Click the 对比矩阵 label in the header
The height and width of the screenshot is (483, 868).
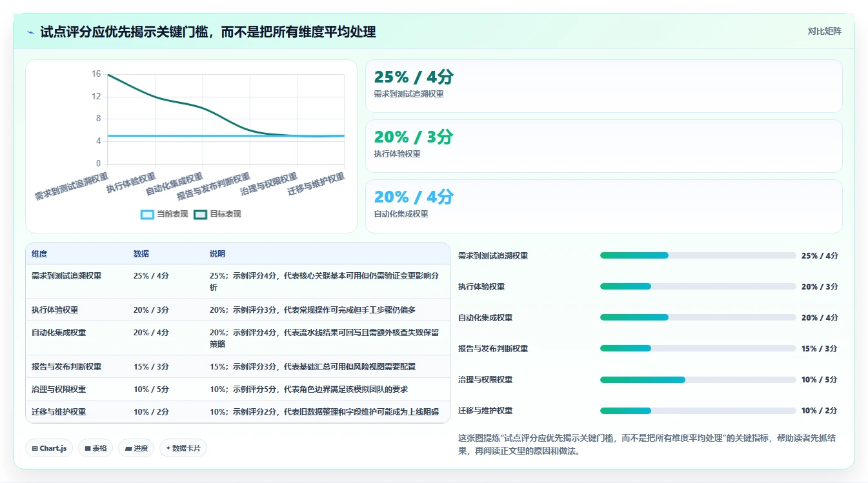tap(824, 31)
